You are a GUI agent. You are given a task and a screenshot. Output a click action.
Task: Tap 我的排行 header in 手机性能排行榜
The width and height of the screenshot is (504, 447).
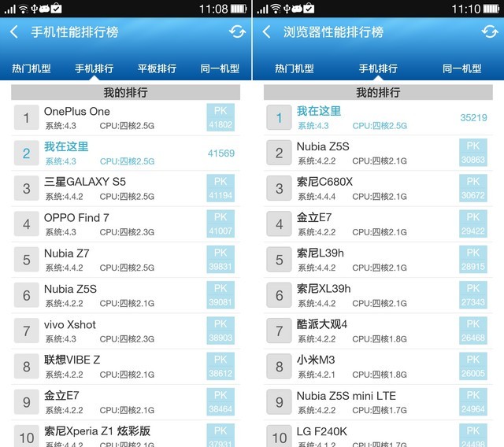click(125, 93)
